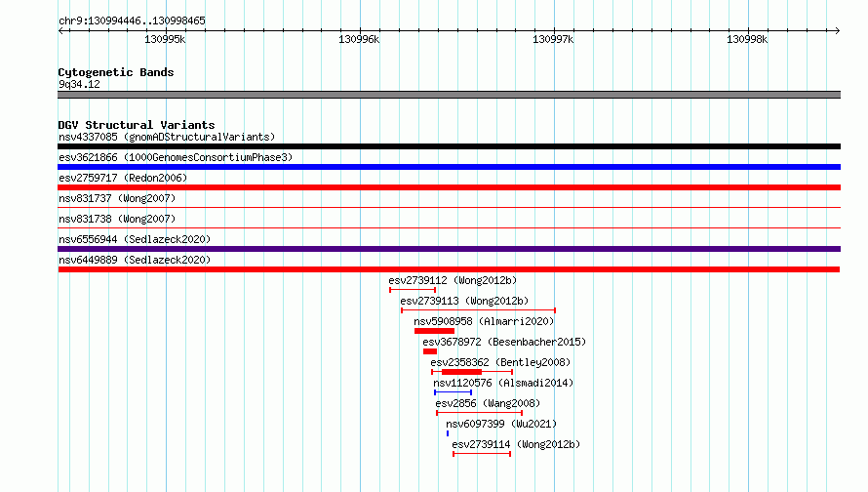Open the esv2358362 (Bentley2008) label

coord(500,362)
